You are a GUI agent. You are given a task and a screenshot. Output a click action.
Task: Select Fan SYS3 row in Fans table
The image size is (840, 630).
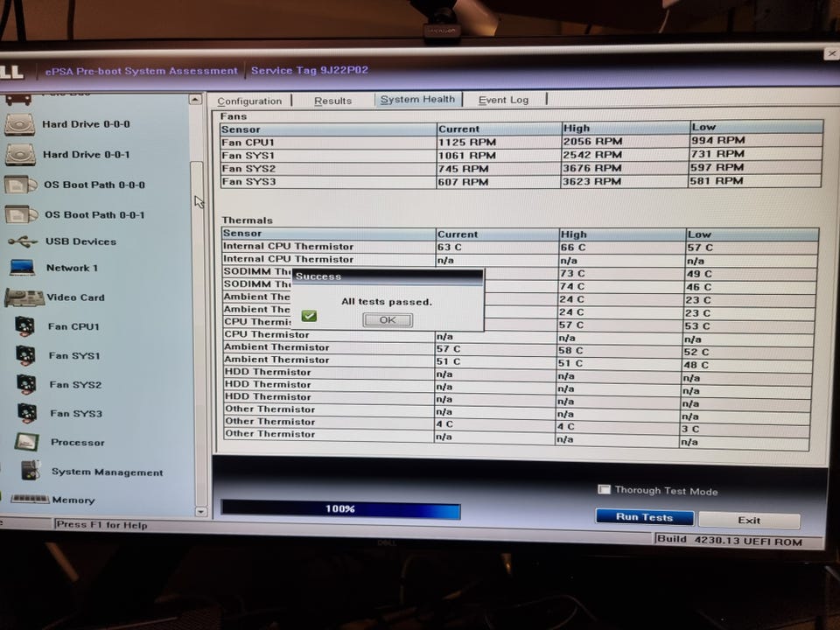pos(521,182)
